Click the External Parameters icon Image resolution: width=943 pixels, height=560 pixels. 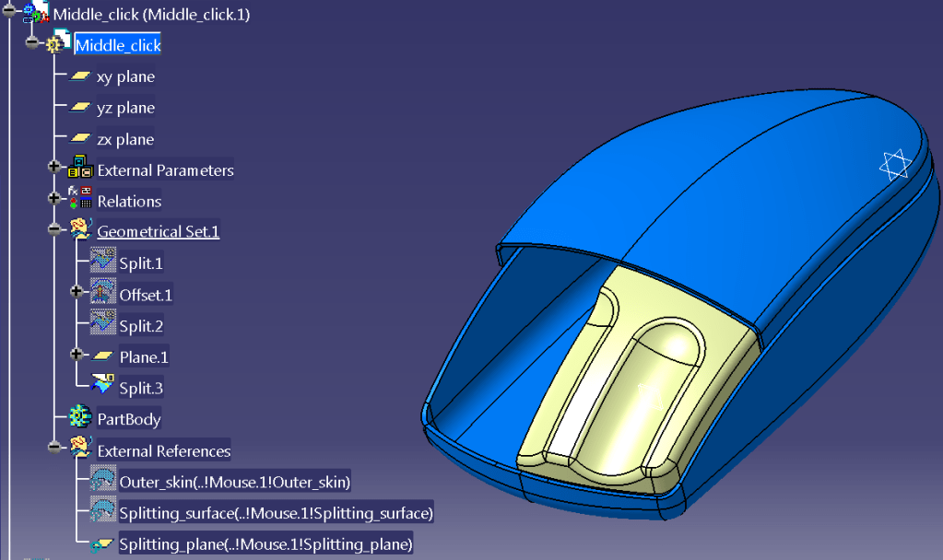[81, 169]
